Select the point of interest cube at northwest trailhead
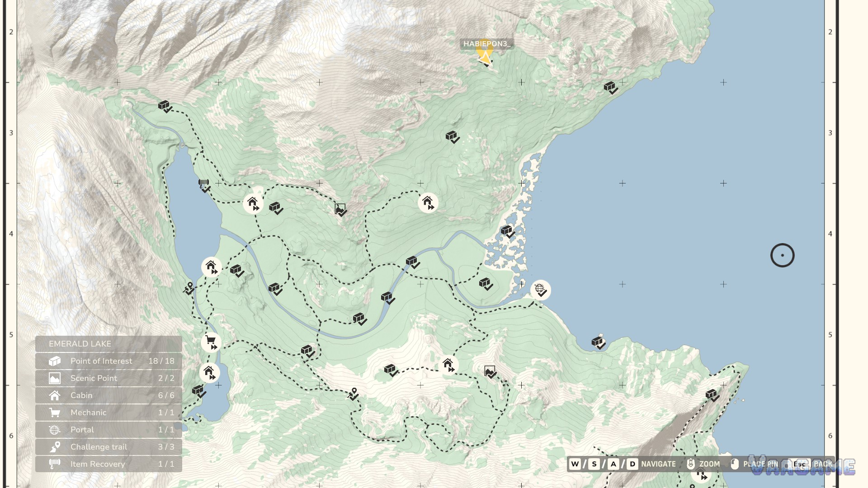Viewport: 868px width, 488px height. pos(165,106)
